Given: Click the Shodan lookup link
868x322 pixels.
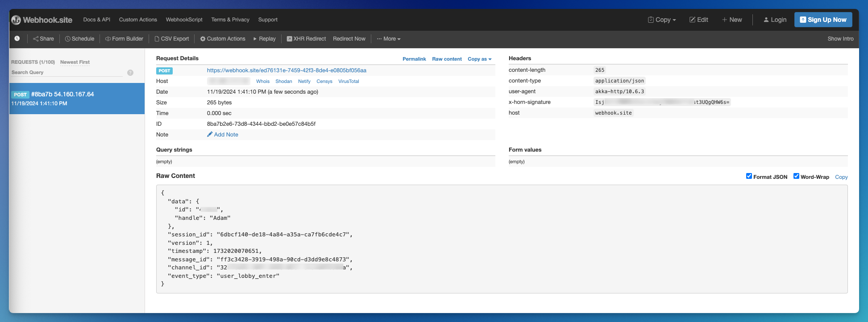Looking at the screenshot, I should [284, 81].
